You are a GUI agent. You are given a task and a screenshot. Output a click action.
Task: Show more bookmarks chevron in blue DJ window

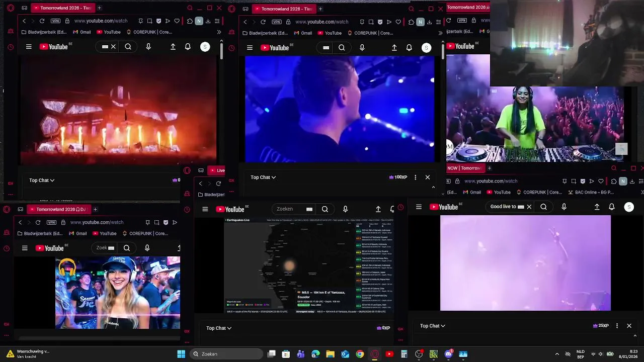(x=441, y=33)
